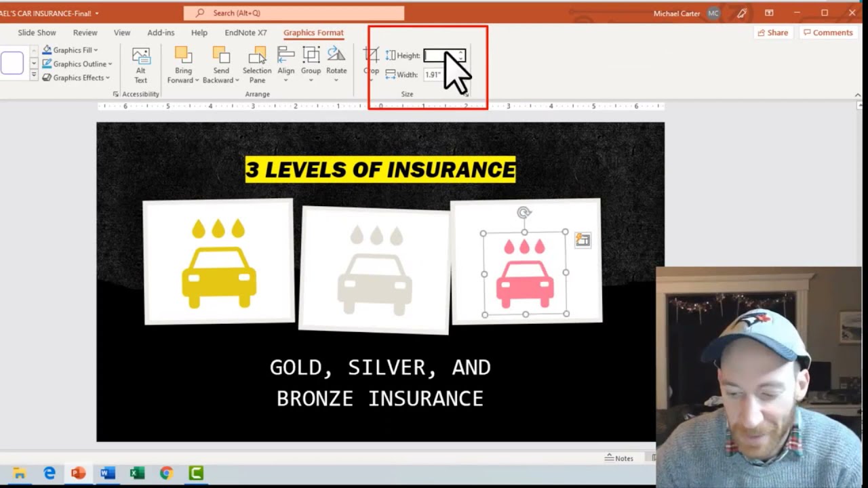Open Ribbon Display Options in the title bar
The image size is (868, 488).
click(769, 13)
